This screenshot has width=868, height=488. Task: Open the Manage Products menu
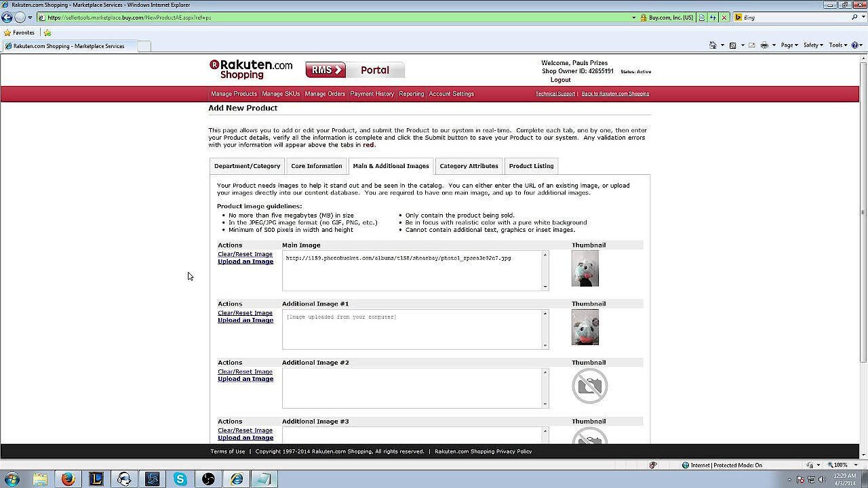point(234,94)
